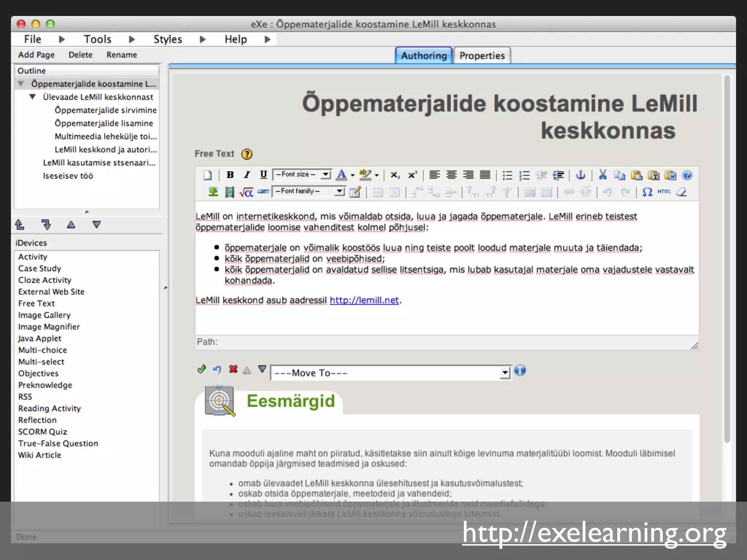Insert an anchor
Screen dimensions: 747x560
pyautogui.click(x=581, y=175)
